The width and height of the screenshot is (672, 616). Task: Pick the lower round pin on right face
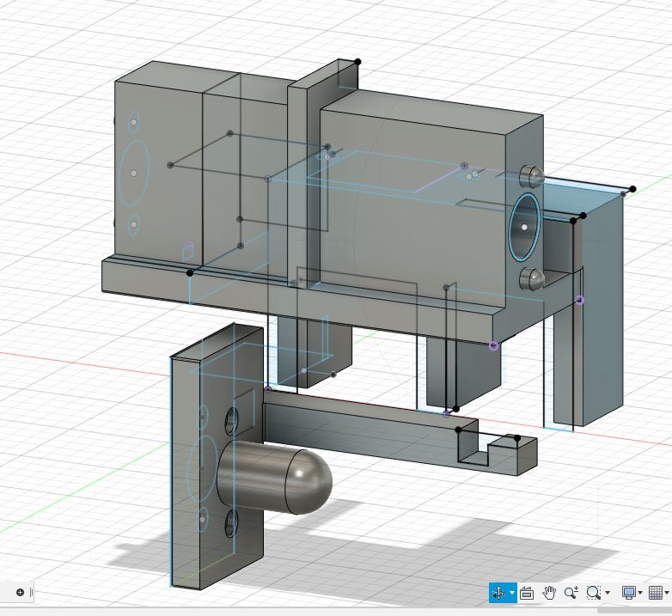(533, 278)
